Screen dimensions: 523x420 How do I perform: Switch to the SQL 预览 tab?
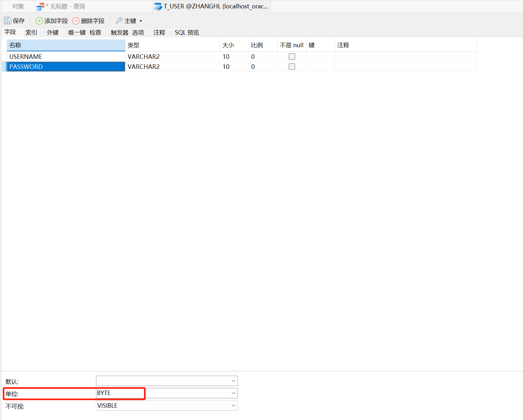tap(187, 32)
